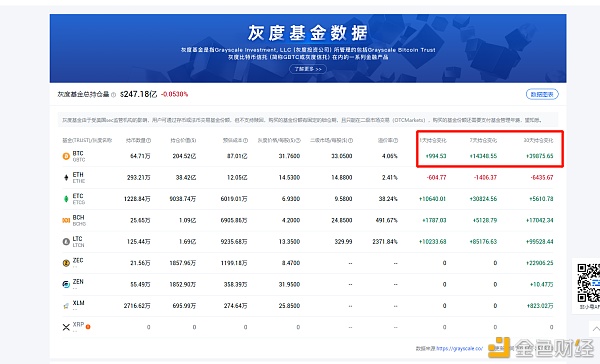
Task: Click the 持仓价值($) column header
Action: (183, 140)
